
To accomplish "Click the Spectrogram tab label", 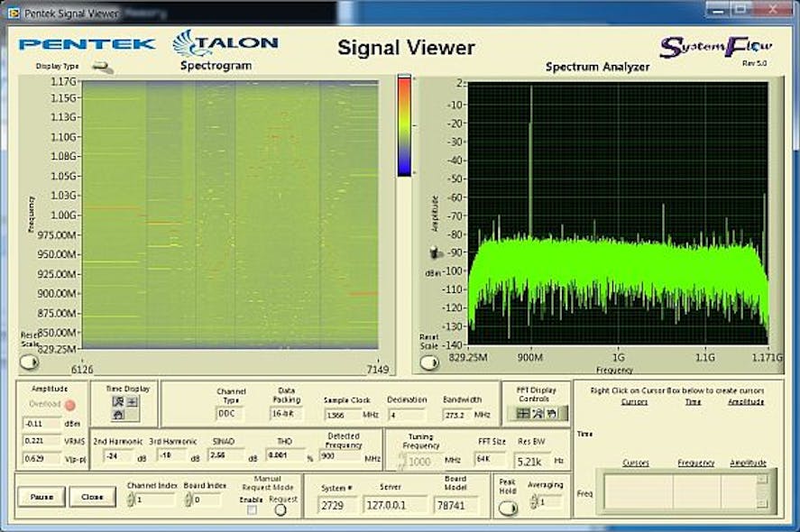I will pyautogui.click(x=215, y=66).
